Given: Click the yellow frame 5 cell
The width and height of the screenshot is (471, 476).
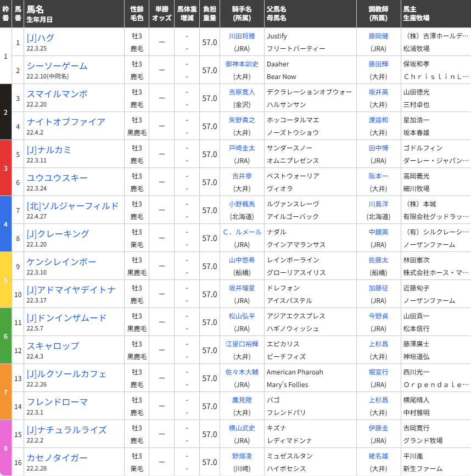Looking at the screenshot, I should pos(5,280).
